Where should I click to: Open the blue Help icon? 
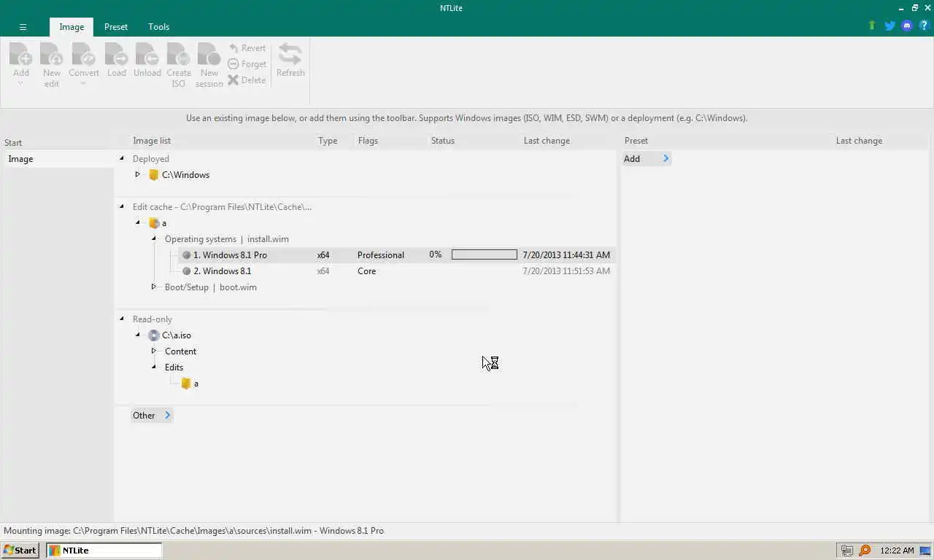point(924,26)
